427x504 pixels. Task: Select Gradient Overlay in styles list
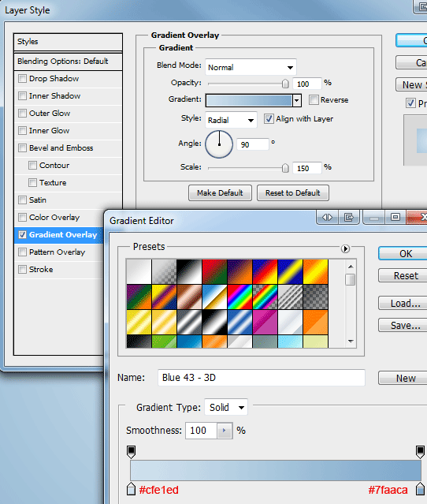point(59,234)
